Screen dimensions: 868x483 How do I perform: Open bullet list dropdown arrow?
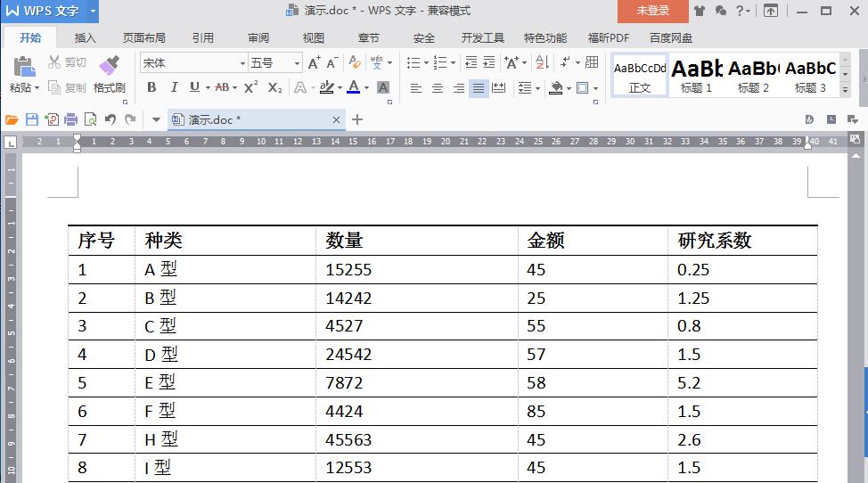(426, 63)
